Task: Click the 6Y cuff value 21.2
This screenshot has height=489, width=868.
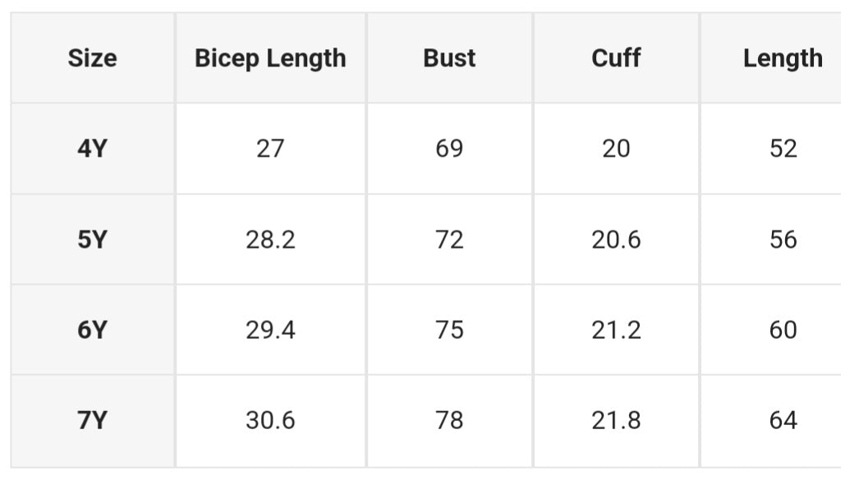Action: [x=616, y=330]
